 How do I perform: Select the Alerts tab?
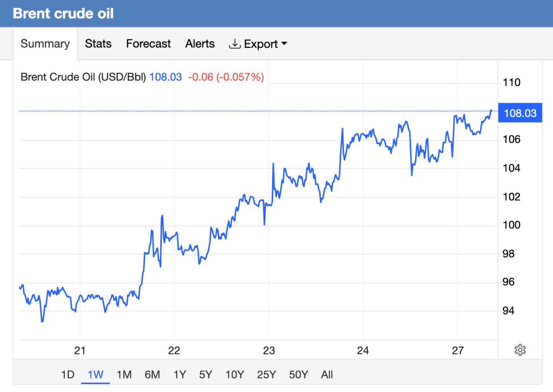[200, 44]
